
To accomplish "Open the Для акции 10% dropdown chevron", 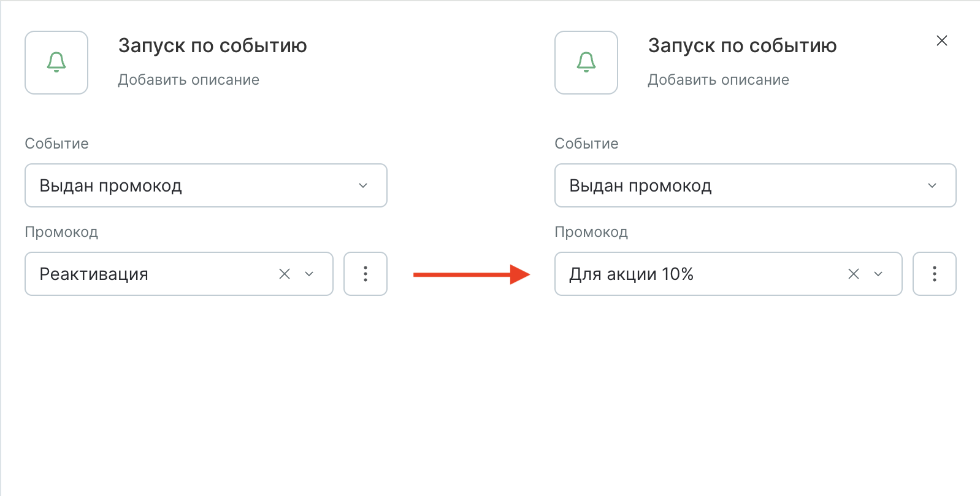I will [878, 274].
